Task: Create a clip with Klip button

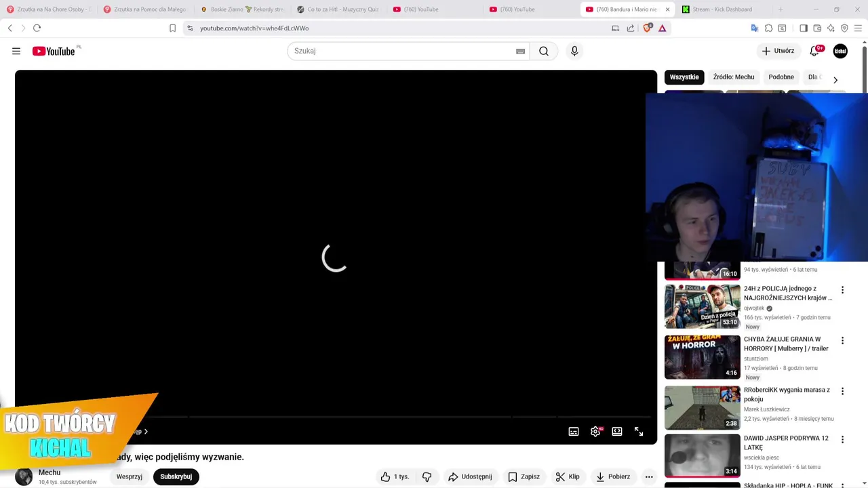Action: [x=568, y=476]
